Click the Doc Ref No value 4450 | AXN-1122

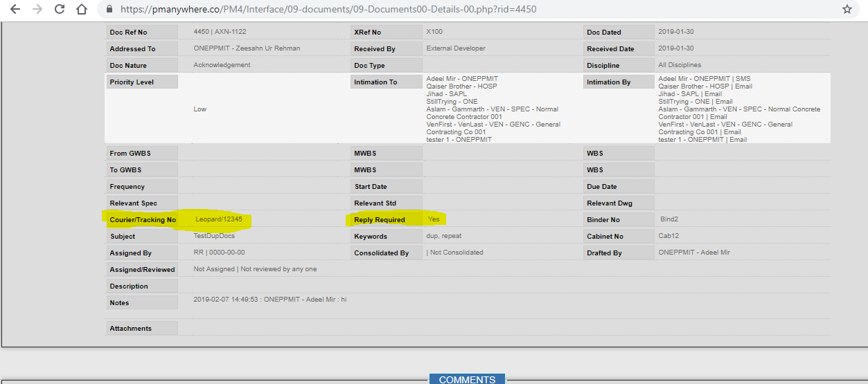click(x=220, y=32)
